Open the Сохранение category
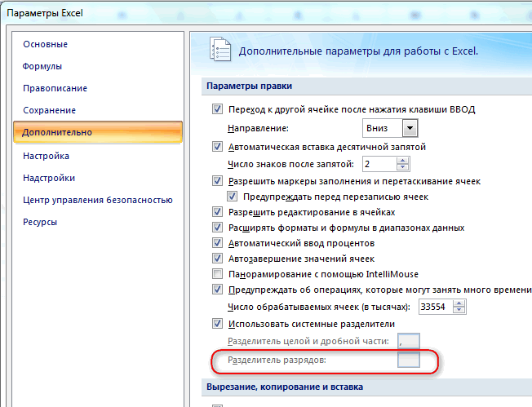The width and height of the screenshot is (532, 407). [x=49, y=110]
